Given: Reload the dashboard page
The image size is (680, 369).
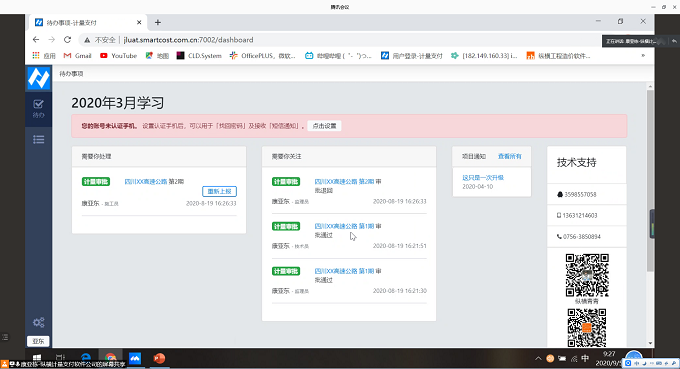Looking at the screenshot, I should click(67, 39).
